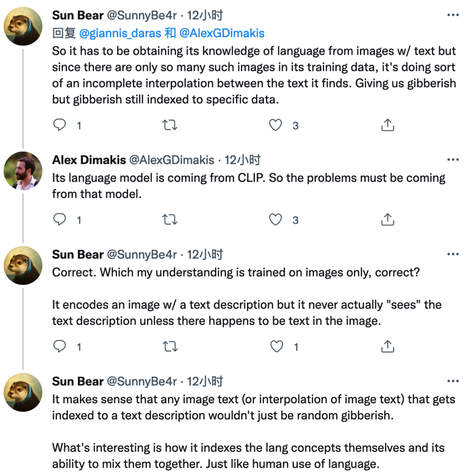Reply to Sun Bear's first tweet
This screenshot has height=476, width=473.
click(60, 126)
